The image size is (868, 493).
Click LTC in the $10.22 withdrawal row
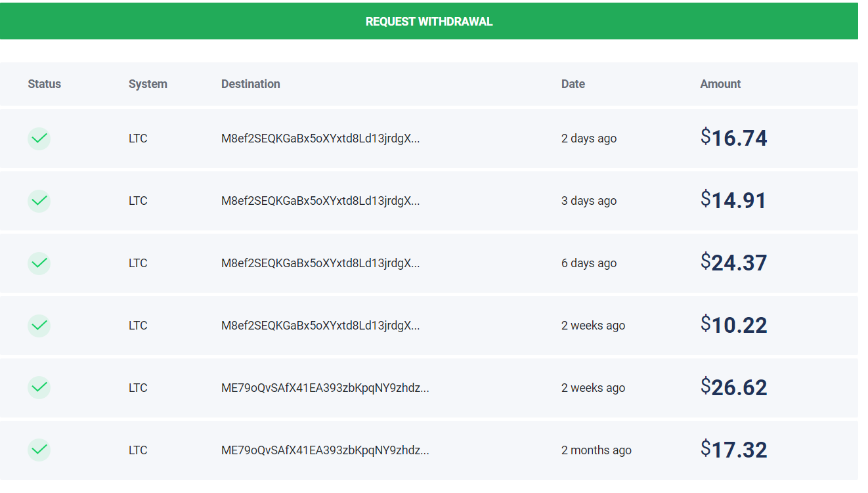click(x=138, y=326)
